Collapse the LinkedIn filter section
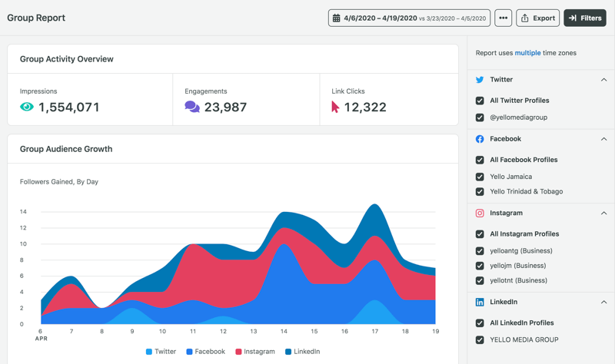 (603, 303)
